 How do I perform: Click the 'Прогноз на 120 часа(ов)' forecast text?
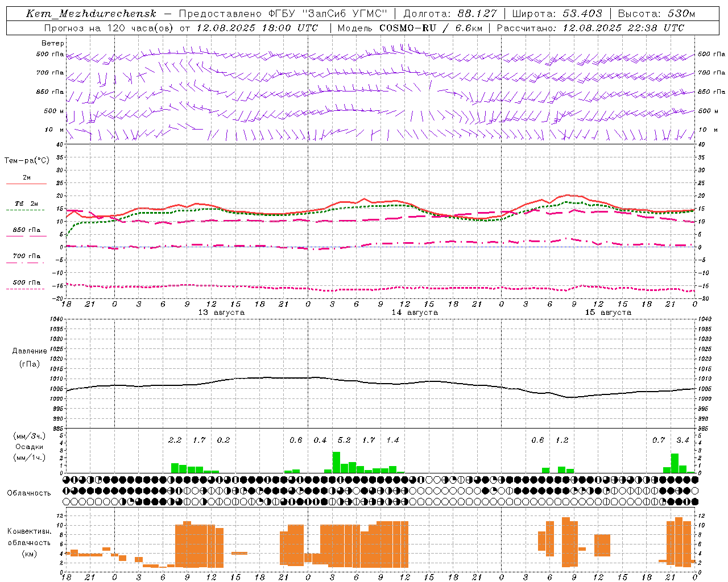coord(109,28)
